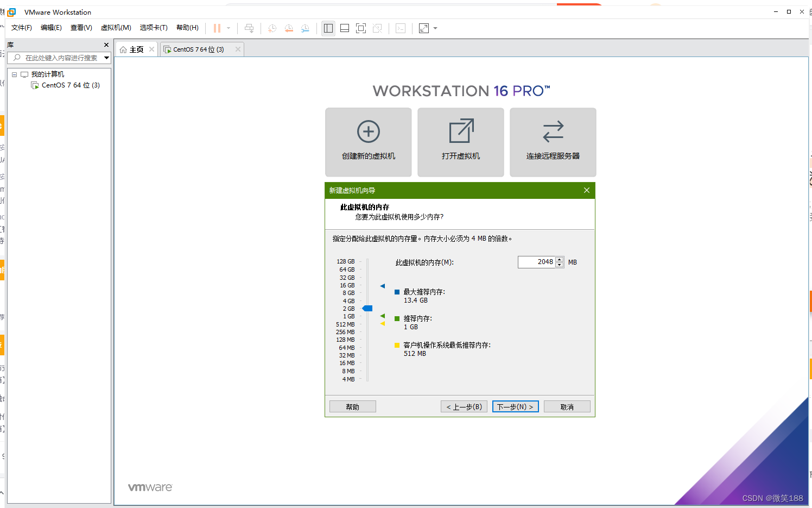Select 我的计算机 in the library tree
Image resolution: width=812 pixels, height=508 pixels.
click(47, 74)
